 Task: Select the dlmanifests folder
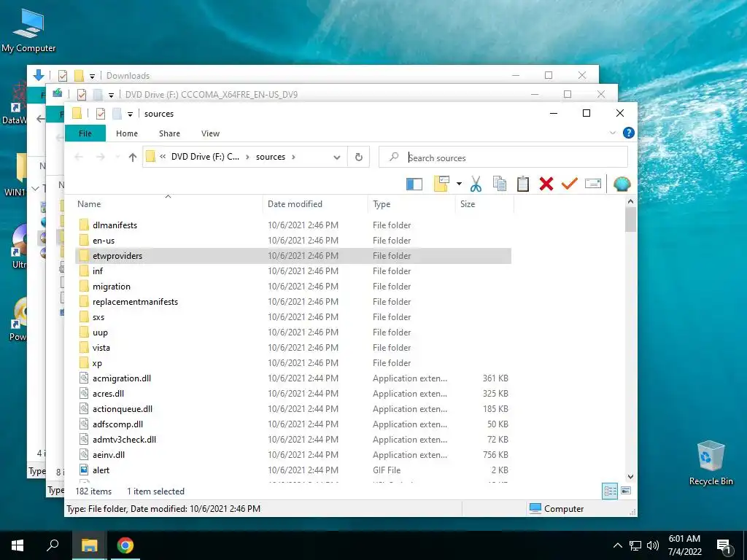293,225
